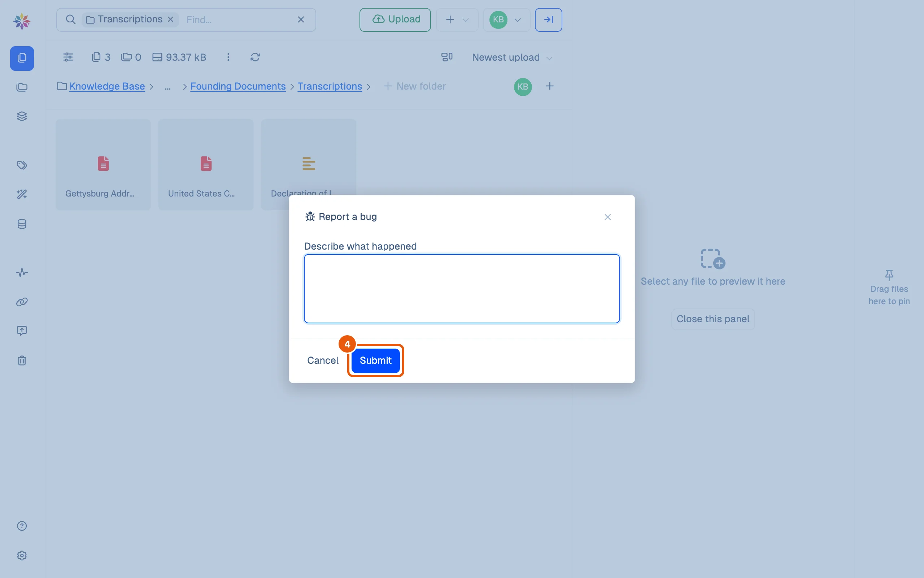Image resolution: width=924 pixels, height=578 pixels.
Task: Click Close this panel button
Action: pyautogui.click(x=713, y=319)
